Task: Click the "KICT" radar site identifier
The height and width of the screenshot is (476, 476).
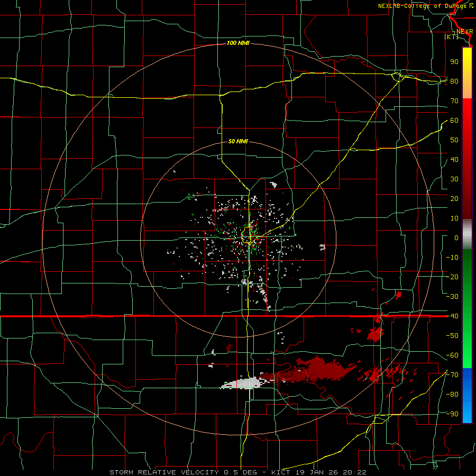Action: tap(280, 472)
